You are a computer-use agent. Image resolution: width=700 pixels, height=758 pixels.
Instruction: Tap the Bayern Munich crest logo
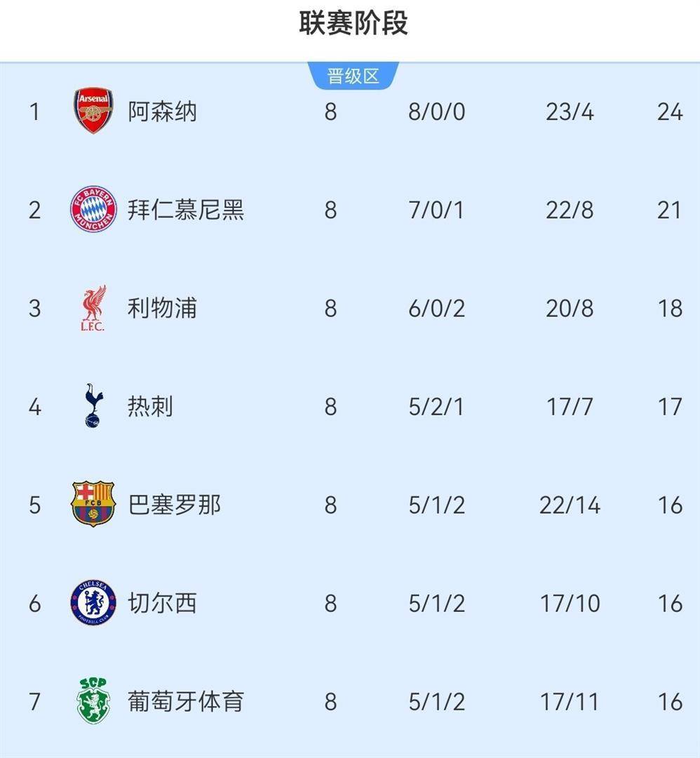[94, 209]
